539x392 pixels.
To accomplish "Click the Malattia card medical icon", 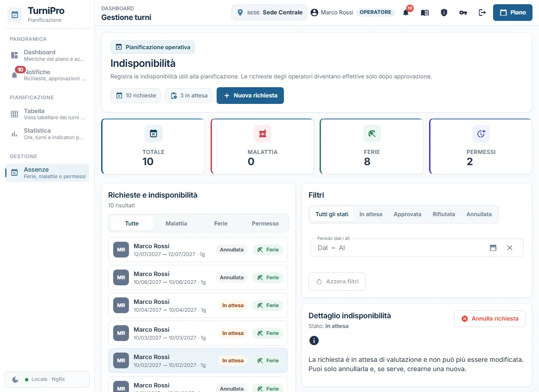I will (x=263, y=134).
